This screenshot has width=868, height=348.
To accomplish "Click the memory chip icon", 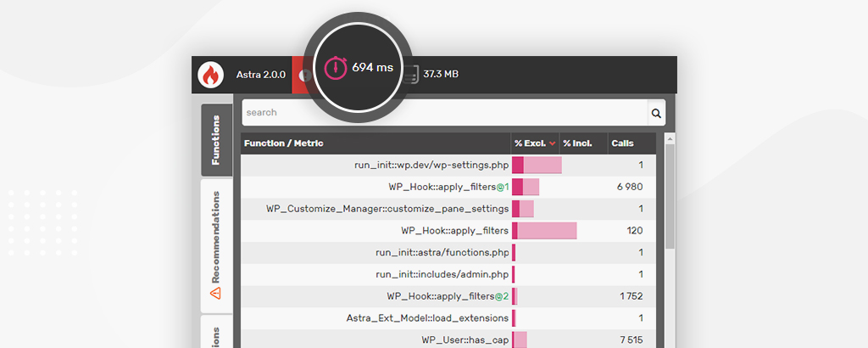I will click(411, 74).
